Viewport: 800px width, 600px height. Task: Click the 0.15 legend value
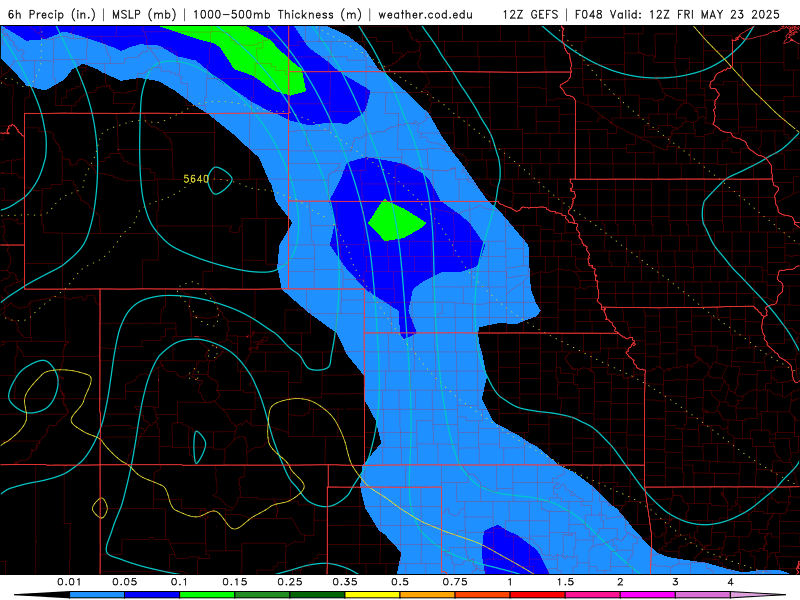click(x=235, y=582)
